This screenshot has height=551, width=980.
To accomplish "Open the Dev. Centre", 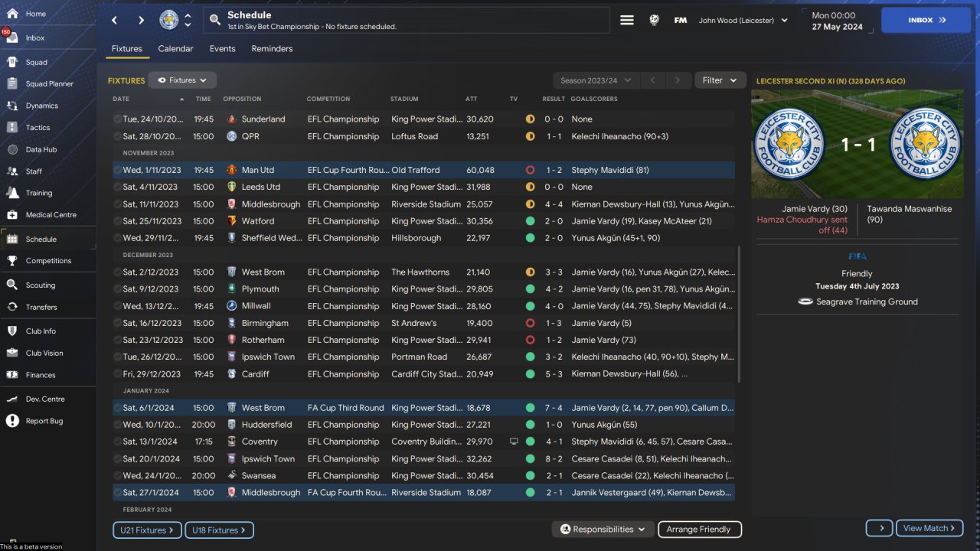I will click(x=45, y=399).
